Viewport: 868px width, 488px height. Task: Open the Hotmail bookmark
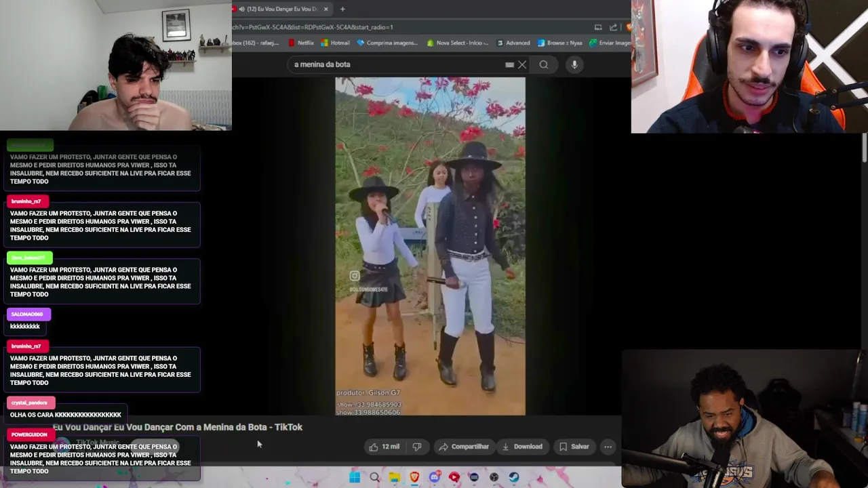(335, 43)
